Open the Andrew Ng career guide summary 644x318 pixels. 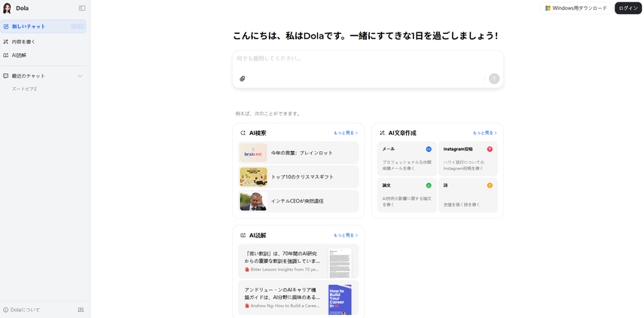pos(298,298)
